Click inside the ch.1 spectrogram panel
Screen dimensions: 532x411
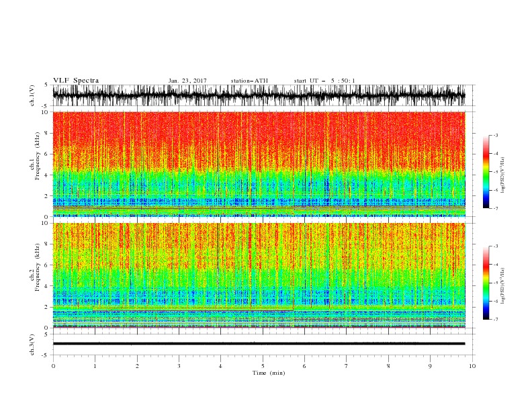click(259, 164)
